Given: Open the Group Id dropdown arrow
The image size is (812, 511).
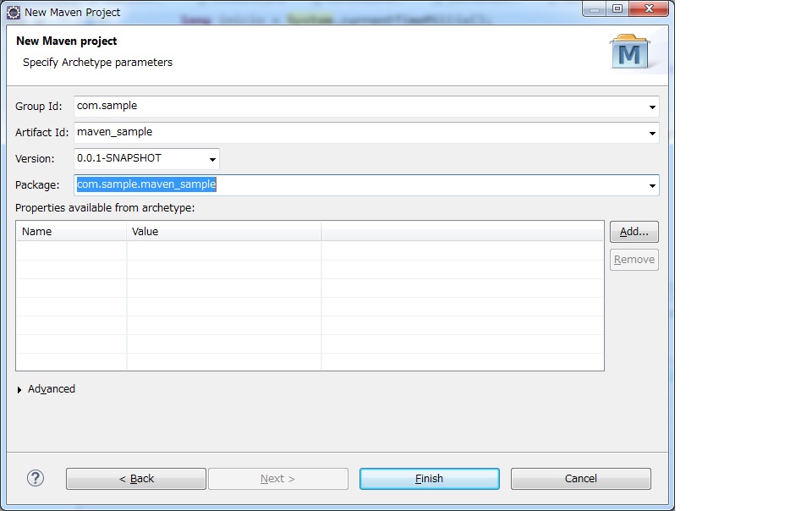Looking at the screenshot, I should [652, 107].
